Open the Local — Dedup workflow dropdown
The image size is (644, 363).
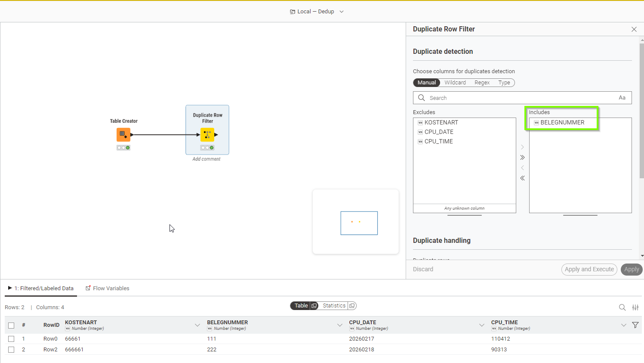point(342,12)
